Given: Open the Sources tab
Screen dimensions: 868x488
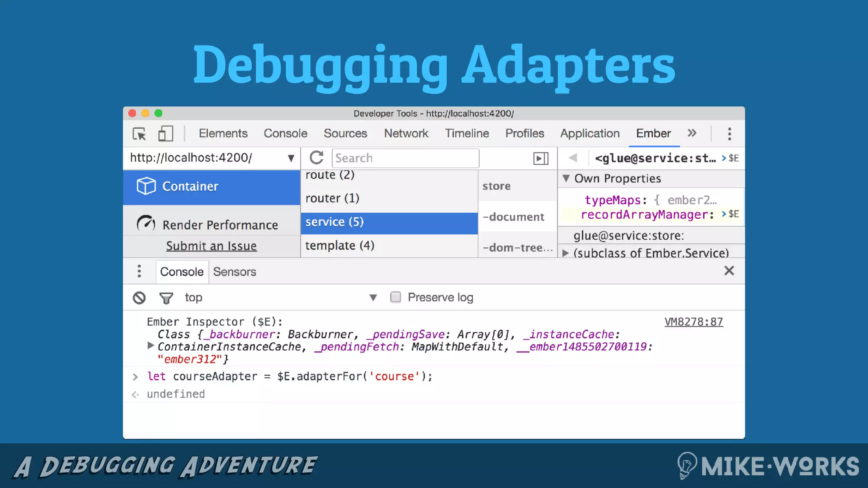Looking at the screenshot, I should coord(345,133).
